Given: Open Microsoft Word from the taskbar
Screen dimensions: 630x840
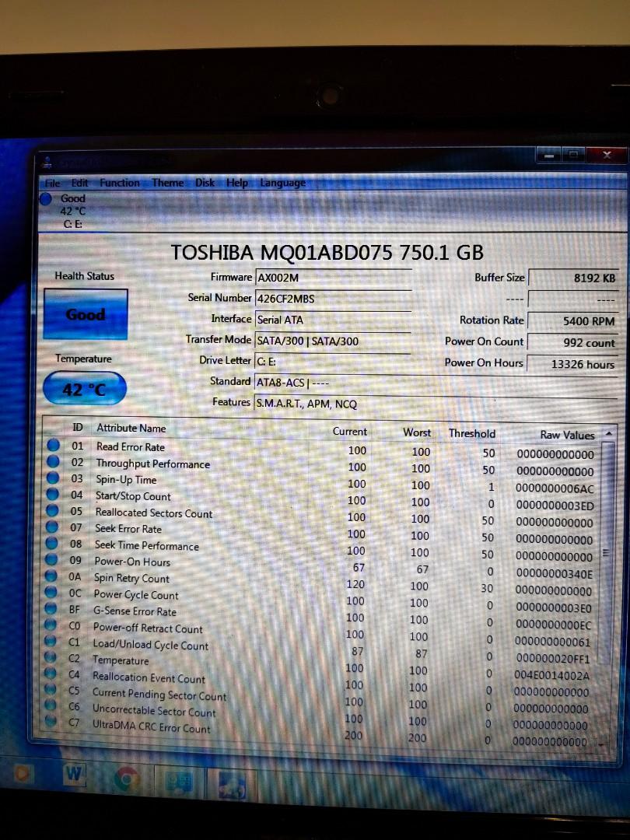Looking at the screenshot, I should point(74,774).
